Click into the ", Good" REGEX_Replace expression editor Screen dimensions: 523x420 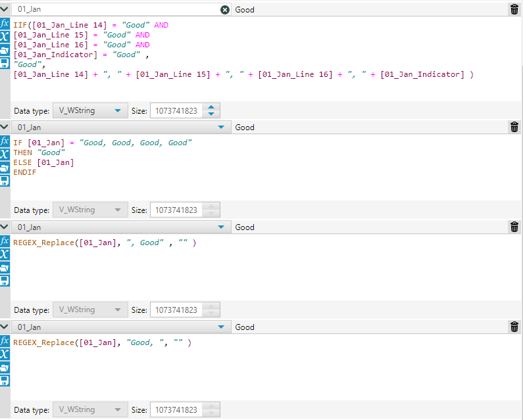coord(263,269)
